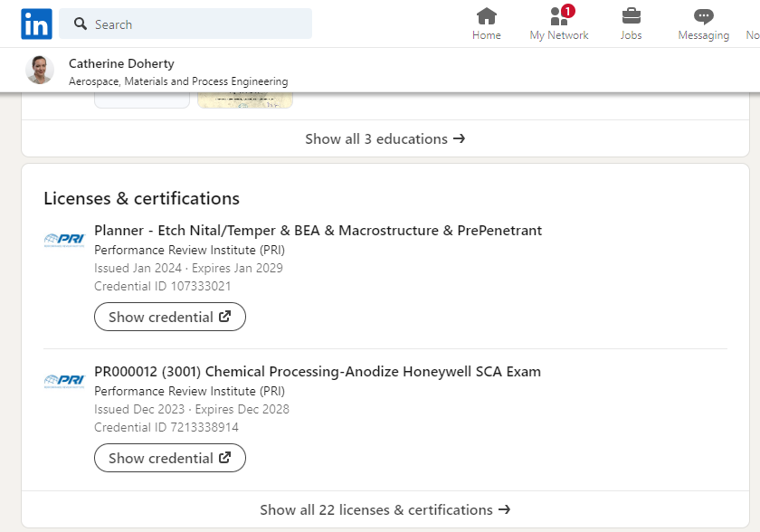Show credential for Planner Etch Nital certification
This screenshot has width=760, height=532.
click(170, 317)
